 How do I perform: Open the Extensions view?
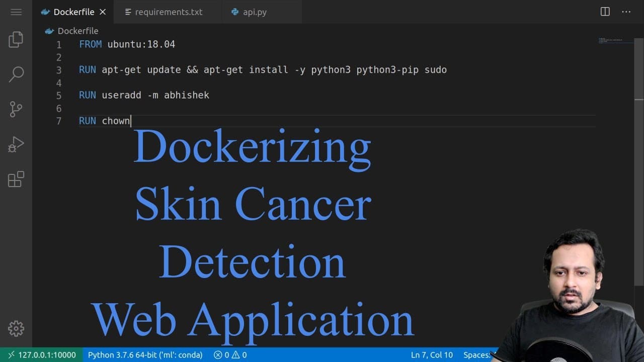tap(16, 179)
